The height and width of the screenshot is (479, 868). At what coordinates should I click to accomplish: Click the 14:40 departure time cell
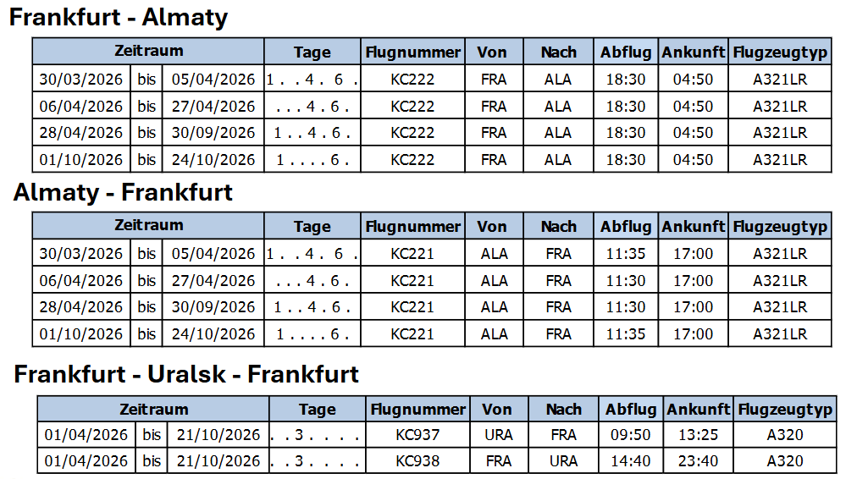[631, 461]
